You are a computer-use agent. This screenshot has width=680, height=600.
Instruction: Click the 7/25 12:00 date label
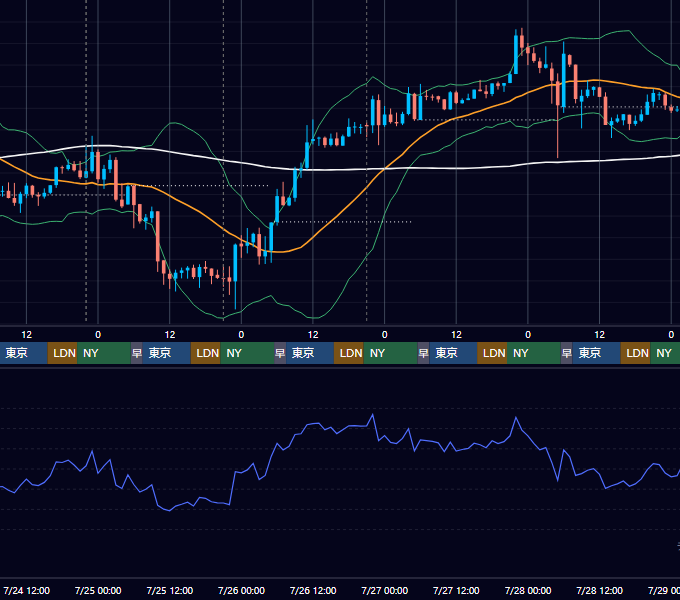click(170, 590)
